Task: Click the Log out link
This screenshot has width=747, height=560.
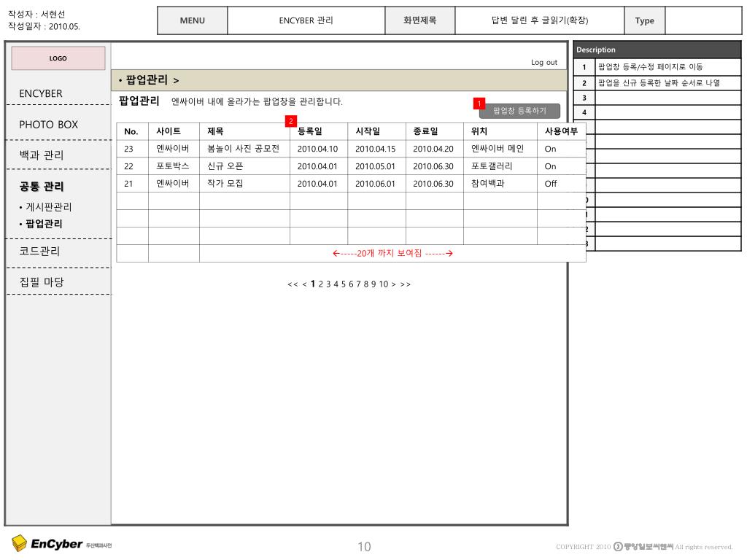Action: tap(544, 63)
